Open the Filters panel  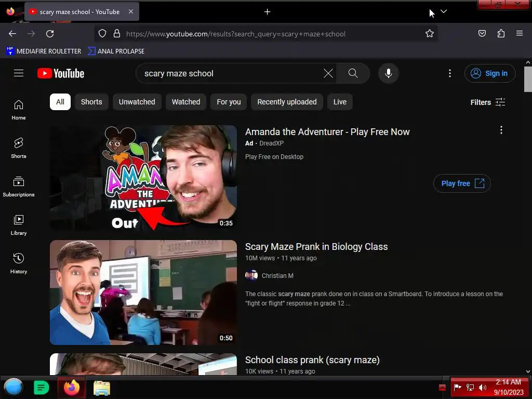coord(488,102)
